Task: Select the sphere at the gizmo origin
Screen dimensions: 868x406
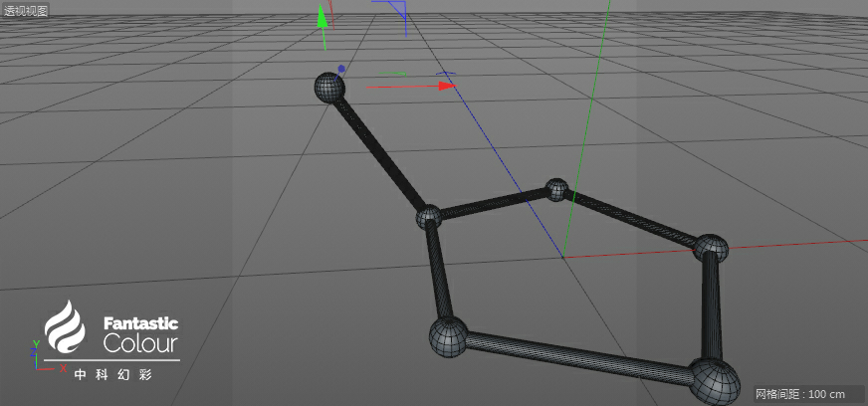Action: [329, 88]
